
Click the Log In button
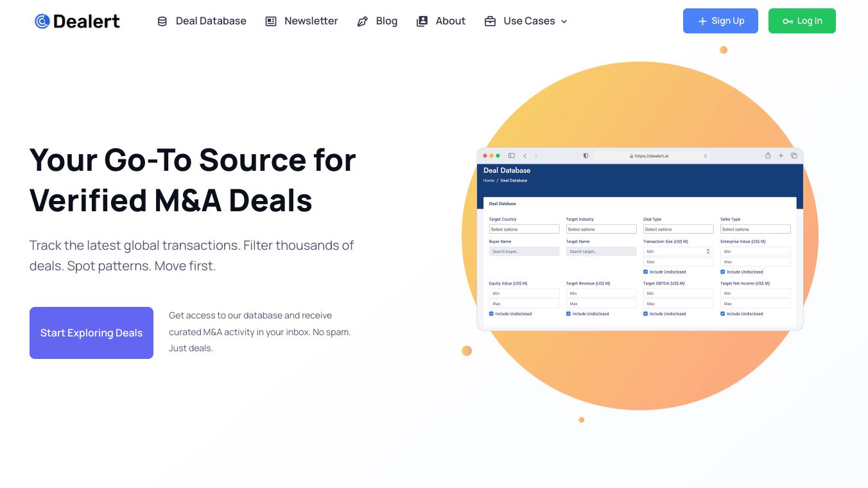(802, 21)
